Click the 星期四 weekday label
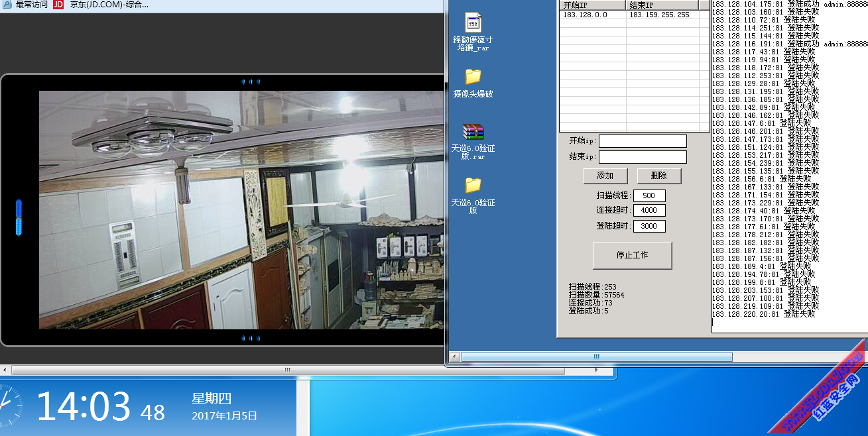The image size is (868, 436). tap(212, 398)
